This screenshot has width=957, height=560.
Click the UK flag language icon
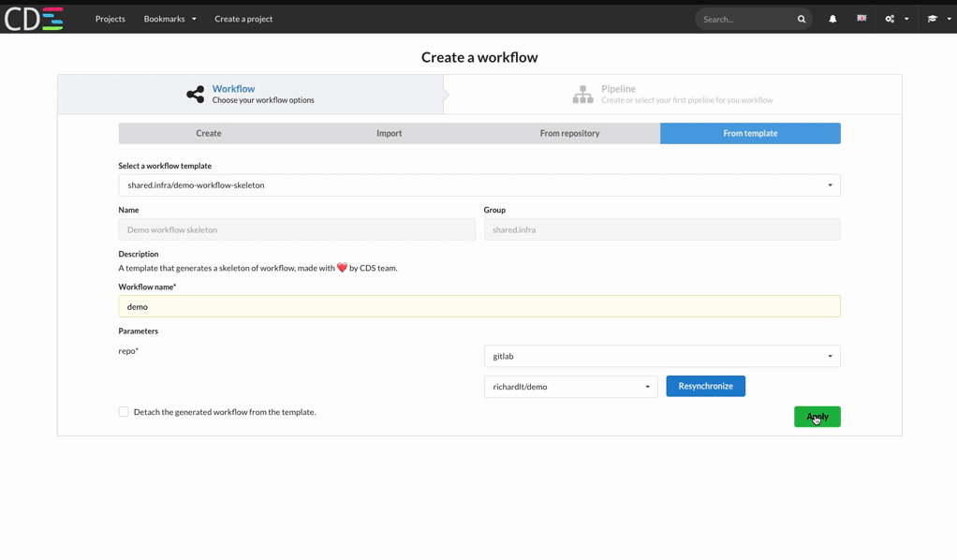click(x=861, y=19)
